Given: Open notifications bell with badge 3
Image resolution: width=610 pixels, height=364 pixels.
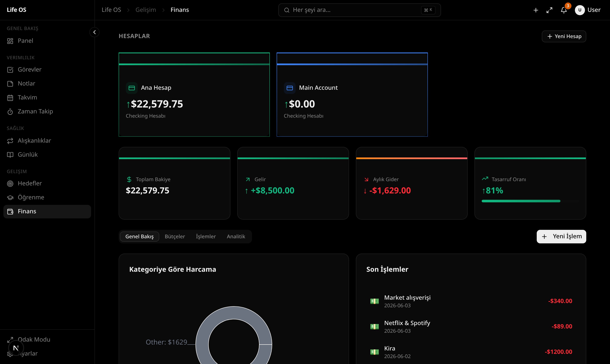Looking at the screenshot, I should pyautogui.click(x=564, y=10).
